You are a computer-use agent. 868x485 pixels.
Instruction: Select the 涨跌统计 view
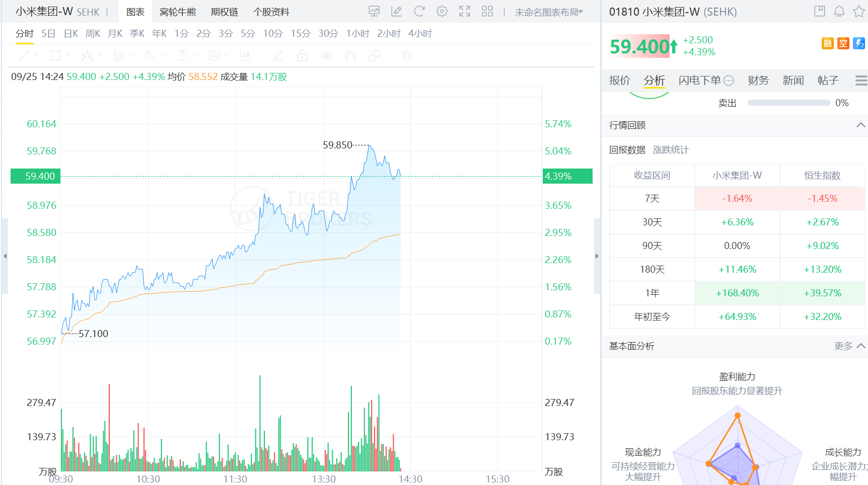[671, 149]
